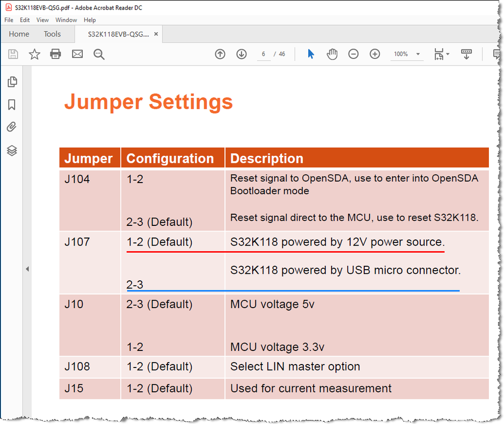Click the comment icon at toolbar edge
The height and width of the screenshot is (424, 504).
pyautogui.click(x=497, y=54)
